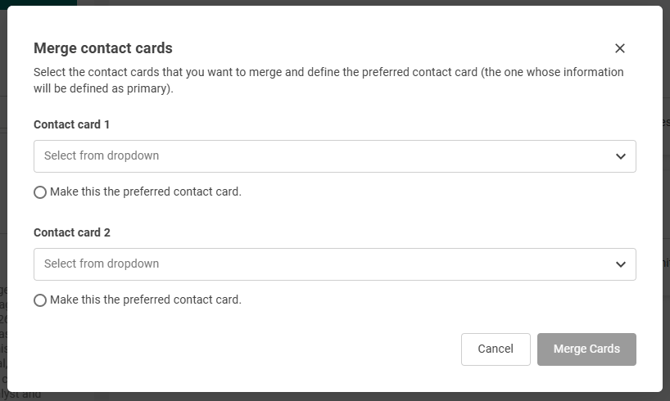The image size is (670, 401).
Task: Click the "Contact card 2" field label
Action: pos(72,233)
